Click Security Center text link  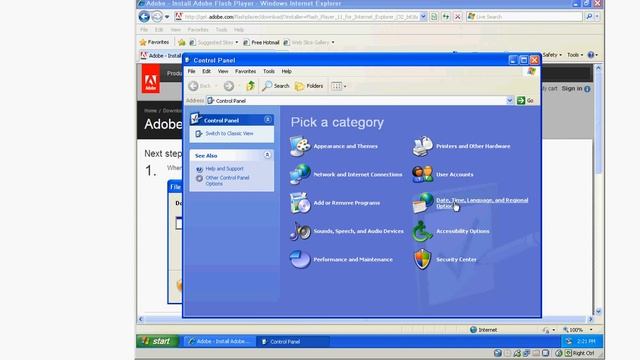pos(456,259)
